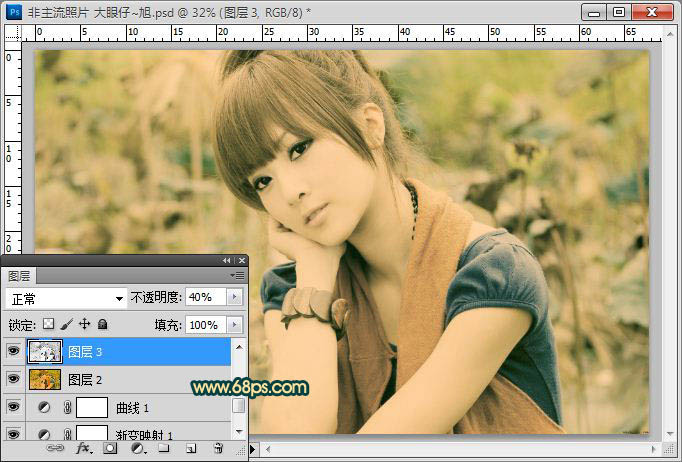The image size is (682, 462).
Task: Open the layers panel options menu
Action: click(x=237, y=275)
